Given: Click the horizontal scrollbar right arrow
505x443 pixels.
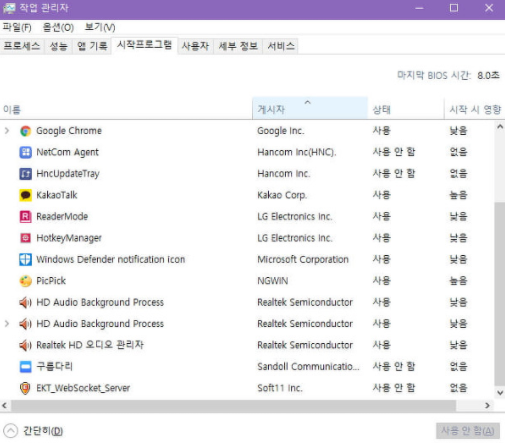Looking at the screenshot, I should pyautogui.click(x=487, y=405).
